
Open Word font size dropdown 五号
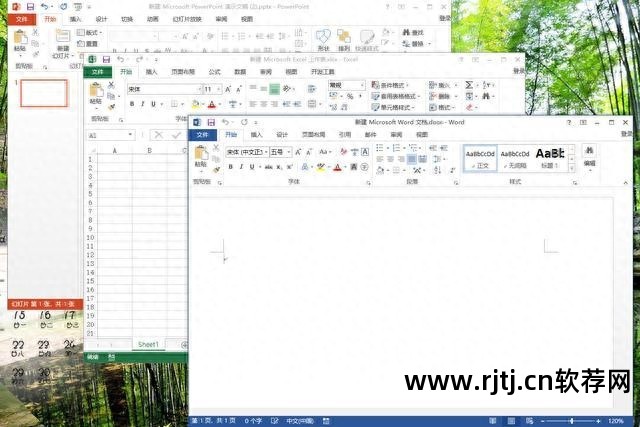(289, 152)
